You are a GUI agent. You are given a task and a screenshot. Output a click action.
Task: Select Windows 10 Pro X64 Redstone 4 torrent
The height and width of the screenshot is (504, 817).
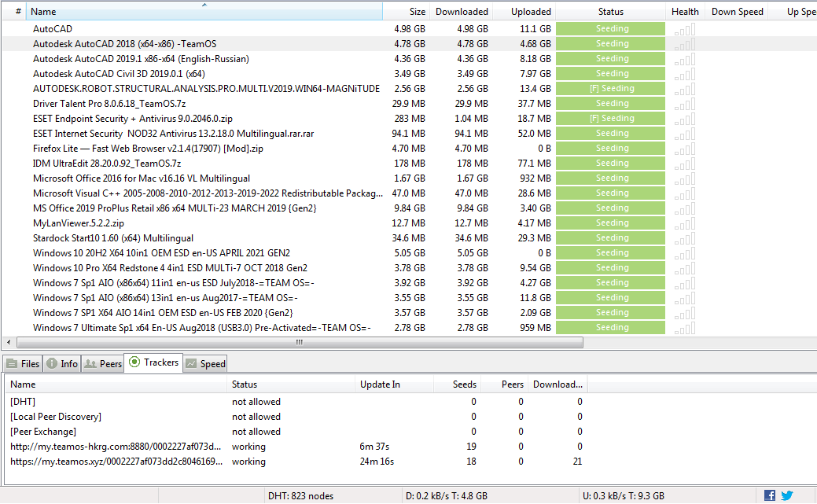click(x=170, y=268)
